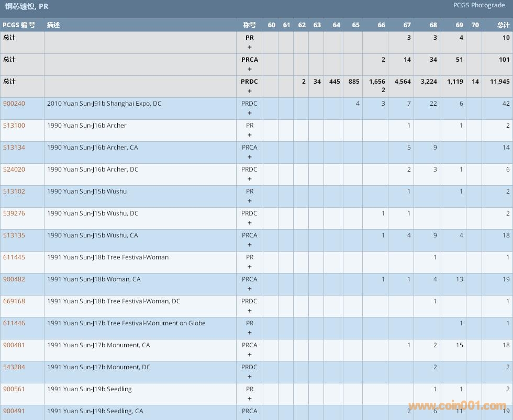The width and height of the screenshot is (513, 420).
Task: Open PCGS number 513100 entry
Action: coord(14,126)
